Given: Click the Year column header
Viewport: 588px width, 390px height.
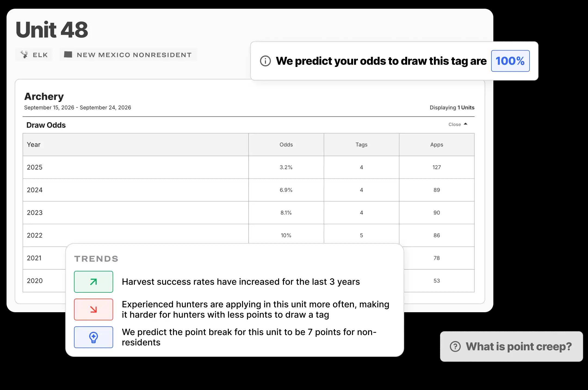Looking at the screenshot, I should pos(34,145).
